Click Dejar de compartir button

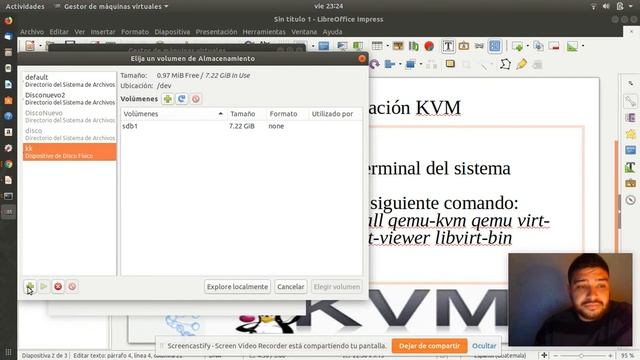429,346
